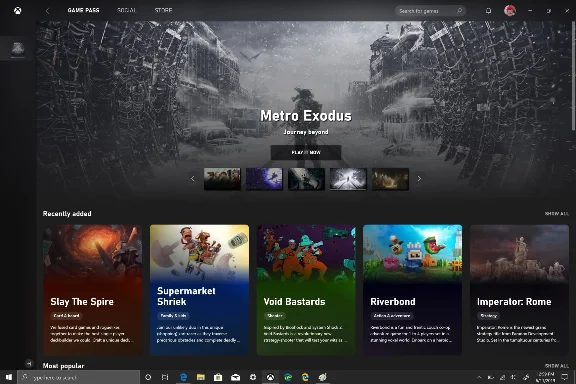Click the Action & adventure tag on Riverbond
The height and width of the screenshot is (384, 576).
click(392, 316)
